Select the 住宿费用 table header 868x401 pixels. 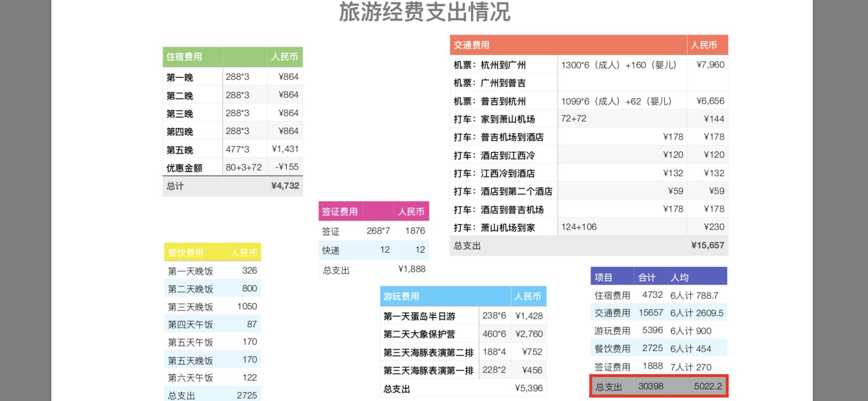185,57
